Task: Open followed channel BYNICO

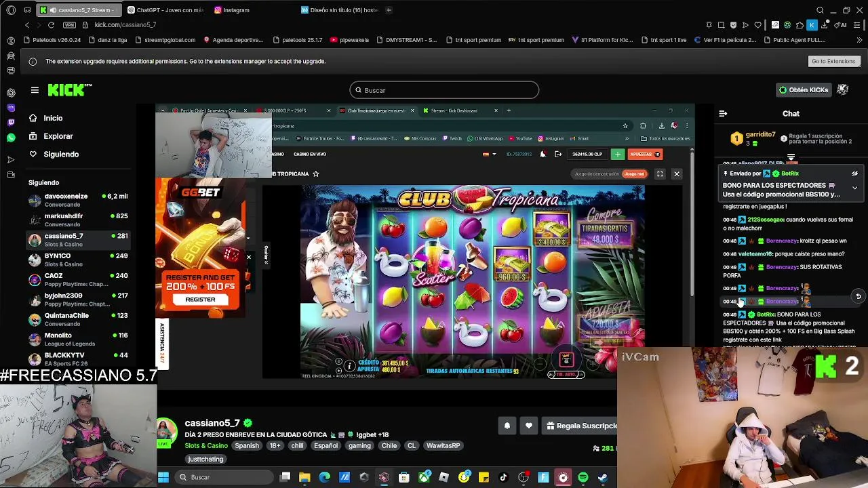Action: 78,260
